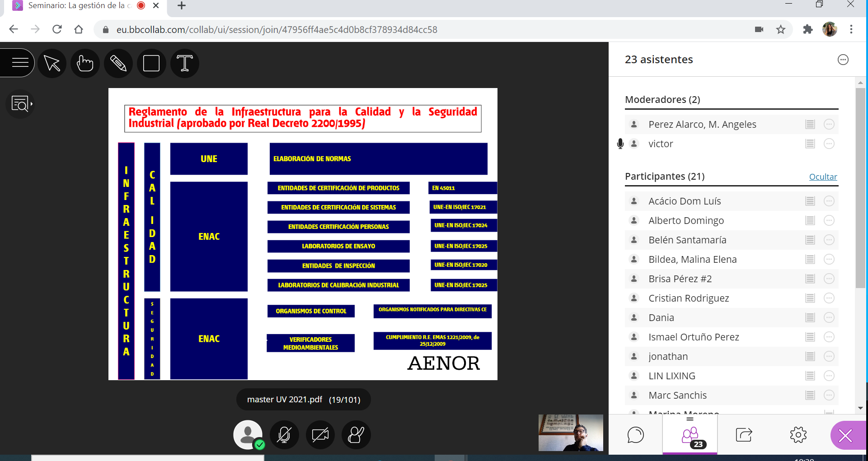The height and width of the screenshot is (461, 868).
Task: Click the Ocultar link for participants
Action: click(x=823, y=177)
